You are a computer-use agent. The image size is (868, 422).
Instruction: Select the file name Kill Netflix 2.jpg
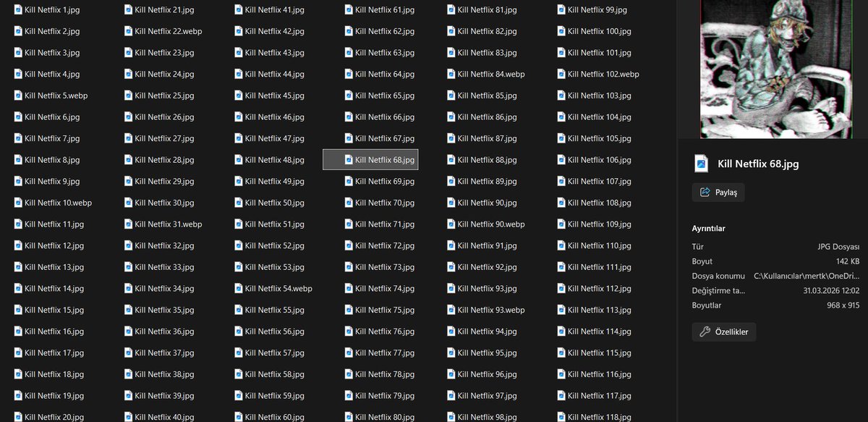[52, 32]
